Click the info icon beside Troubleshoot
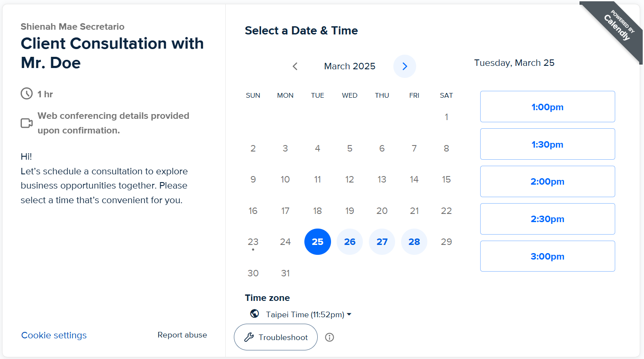This screenshot has height=359, width=644. [330, 337]
